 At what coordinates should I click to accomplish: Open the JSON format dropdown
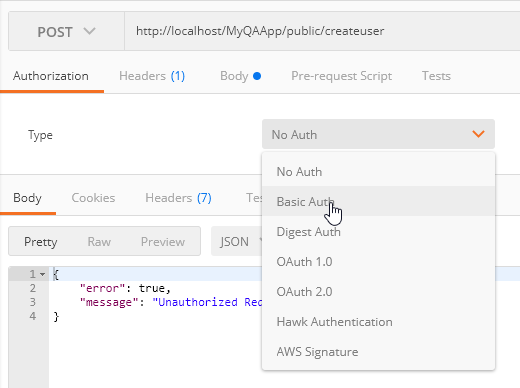point(237,241)
